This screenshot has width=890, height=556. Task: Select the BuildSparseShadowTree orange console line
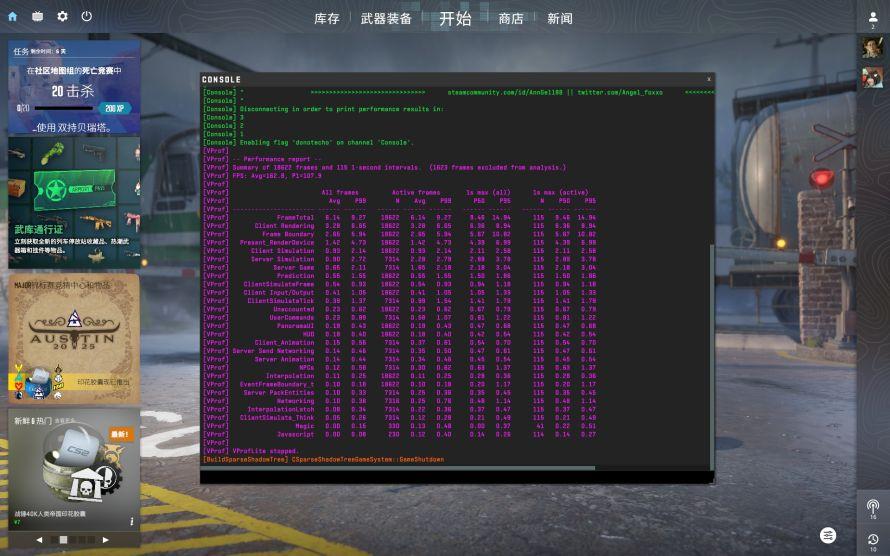(324, 460)
